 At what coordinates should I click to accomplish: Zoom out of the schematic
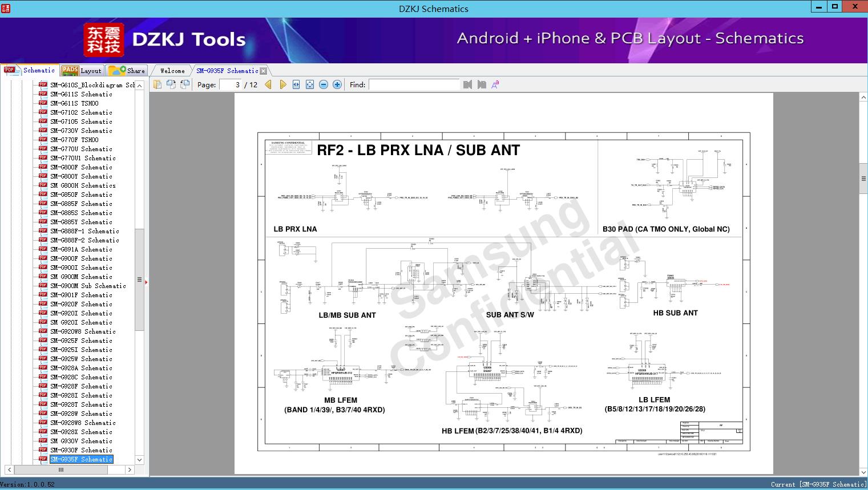click(x=324, y=84)
